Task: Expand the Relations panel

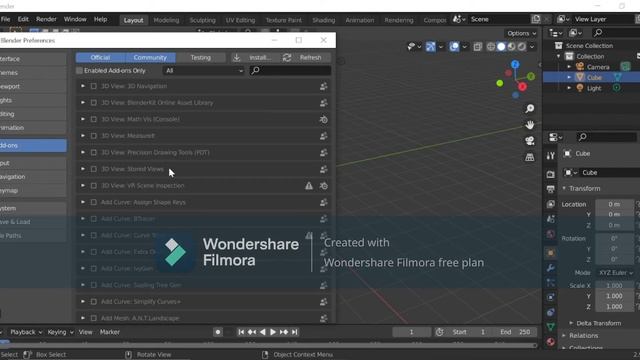Action: click(580, 336)
